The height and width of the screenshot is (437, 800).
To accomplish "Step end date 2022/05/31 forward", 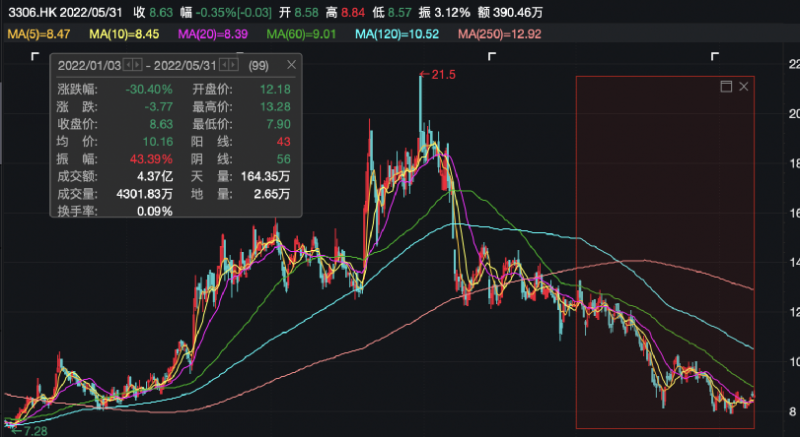I will coord(234,65).
